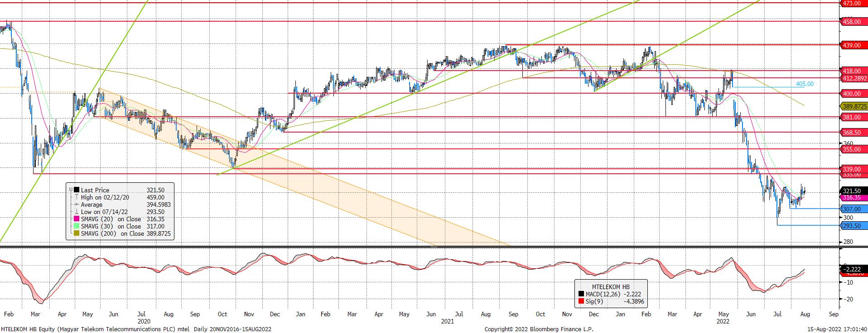Click the MTELEKOM HB Equity footer description
This screenshot has height=333, width=868.
click(x=136, y=329)
